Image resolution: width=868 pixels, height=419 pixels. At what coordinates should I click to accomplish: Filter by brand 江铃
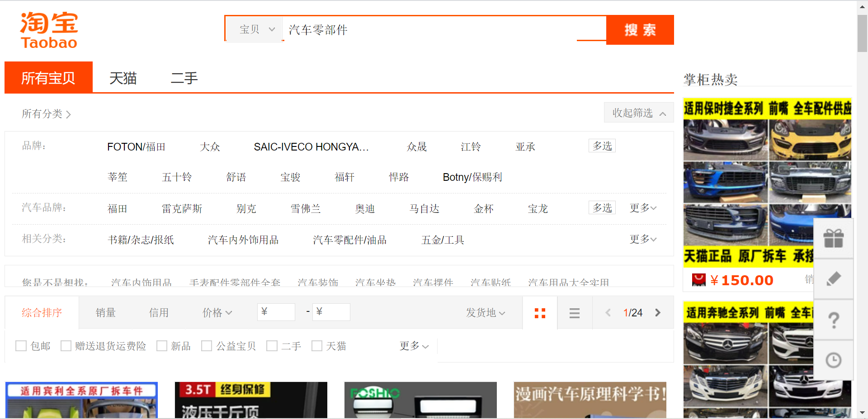pyautogui.click(x=471, y=147)
